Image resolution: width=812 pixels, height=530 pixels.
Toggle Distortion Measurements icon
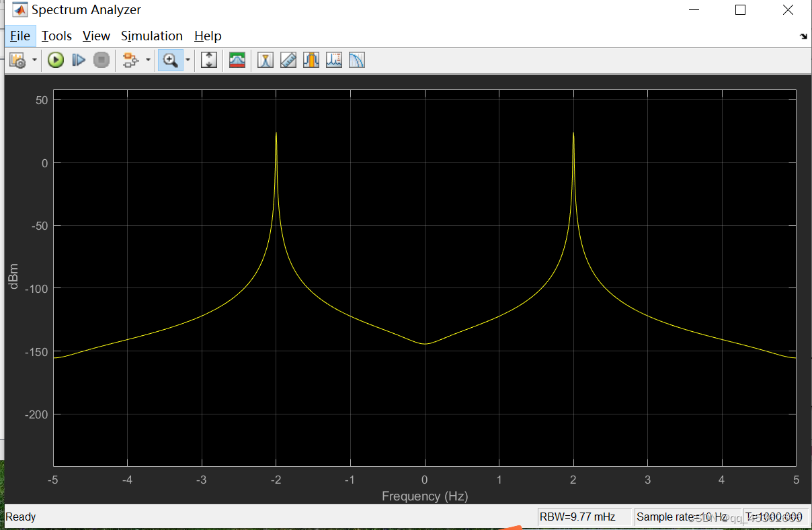(334, 60)
